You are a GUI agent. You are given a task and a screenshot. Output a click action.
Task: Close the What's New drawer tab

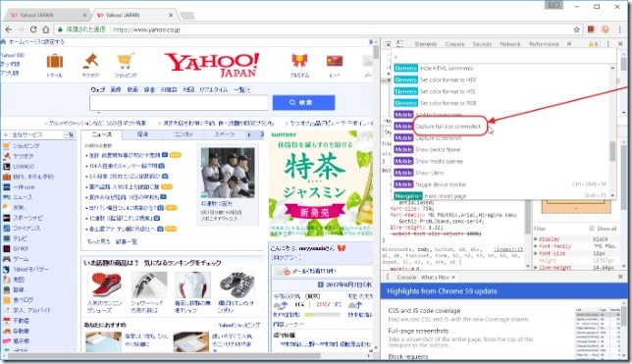(453, 277)
